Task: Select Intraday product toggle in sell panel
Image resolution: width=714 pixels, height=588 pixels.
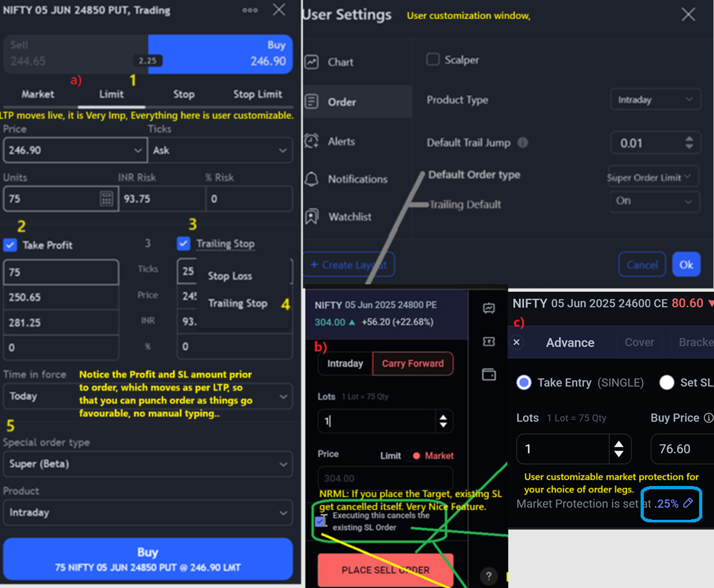Action: pyautogui.click(x=345, y=363)
